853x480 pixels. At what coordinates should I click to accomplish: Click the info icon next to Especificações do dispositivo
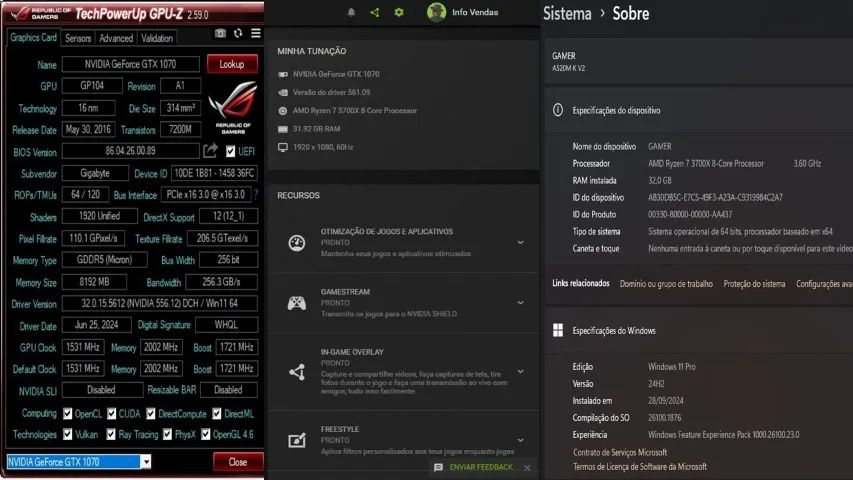point(558,110)
